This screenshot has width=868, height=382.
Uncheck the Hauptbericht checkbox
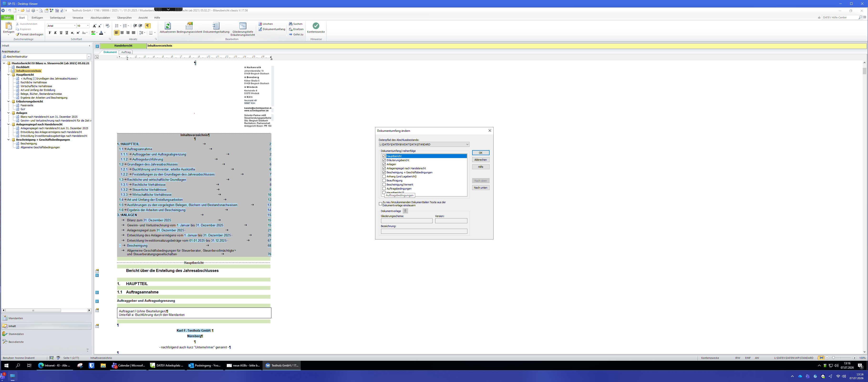384,156
